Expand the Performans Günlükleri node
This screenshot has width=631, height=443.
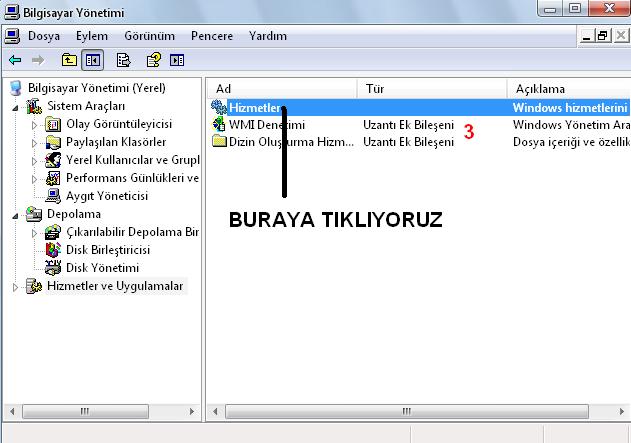pos(35,179)
